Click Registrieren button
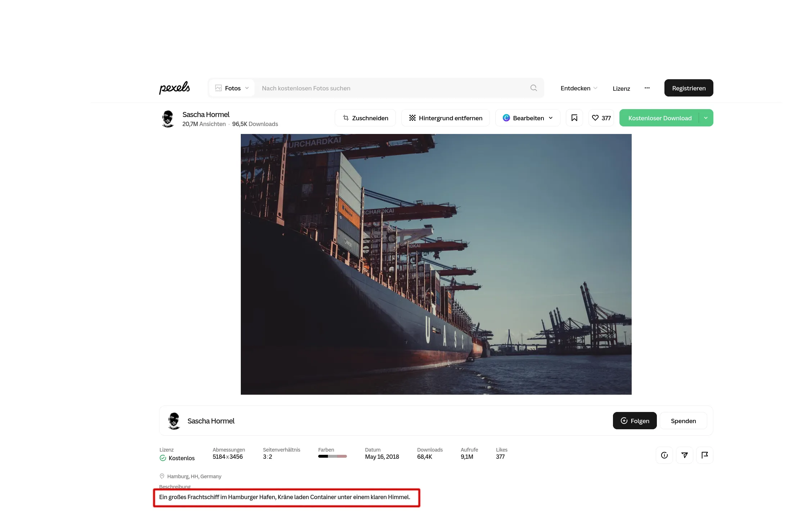This screenshot has width=812, height=511. (689, 88)
